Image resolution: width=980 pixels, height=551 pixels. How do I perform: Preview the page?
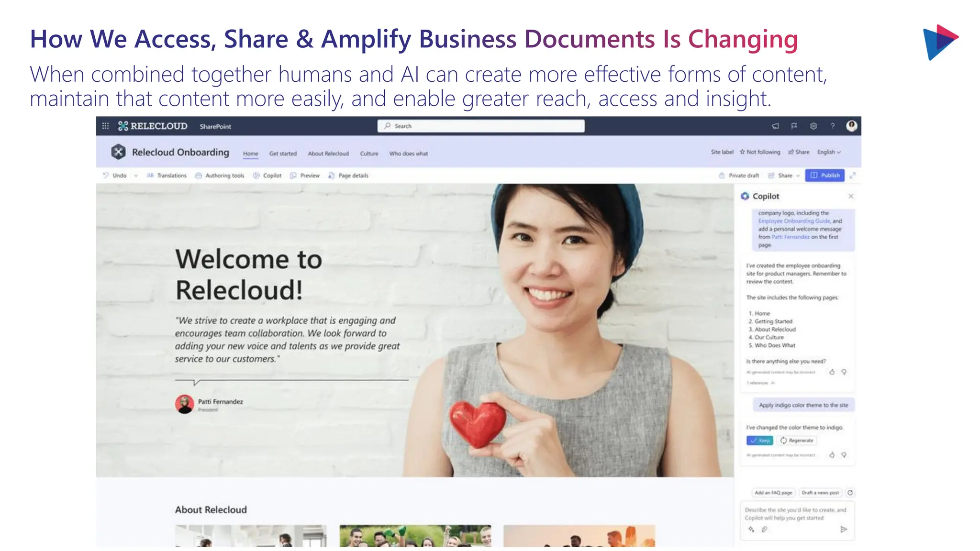coord(305,176)
